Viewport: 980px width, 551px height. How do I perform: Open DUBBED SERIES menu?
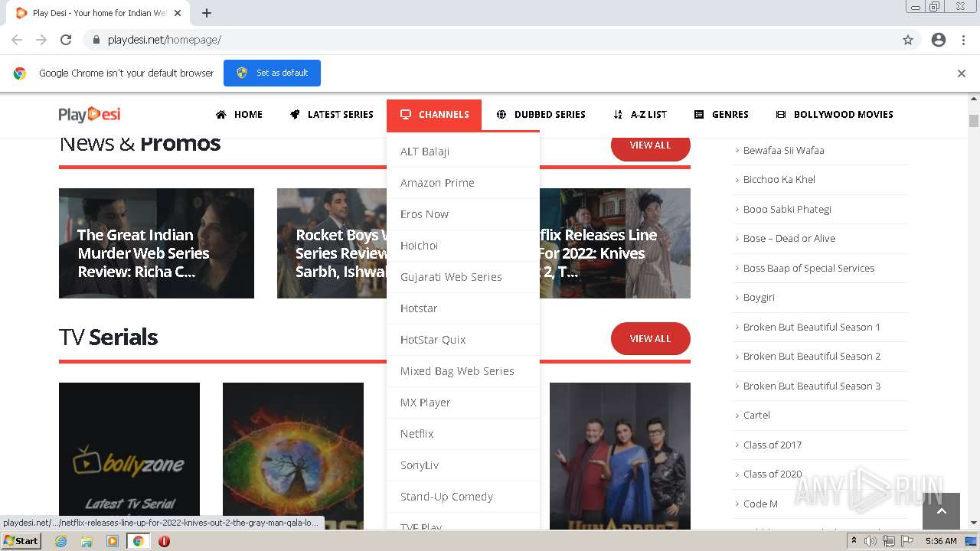pos(541,115)
